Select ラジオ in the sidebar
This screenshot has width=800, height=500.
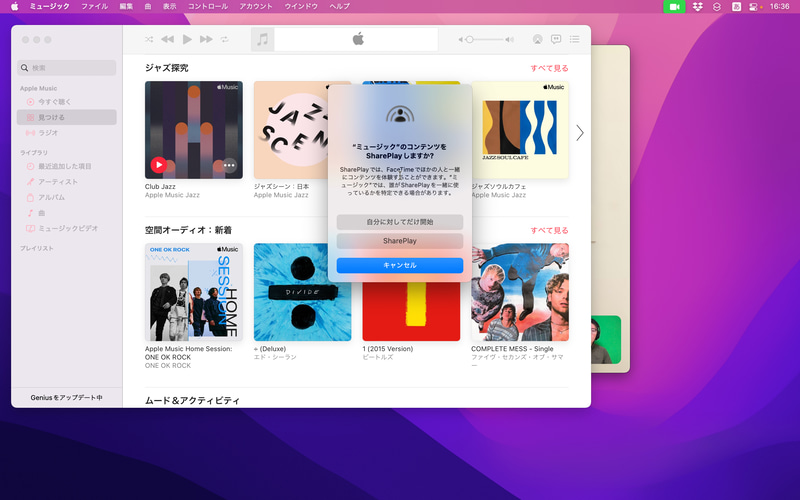point(67,133)
